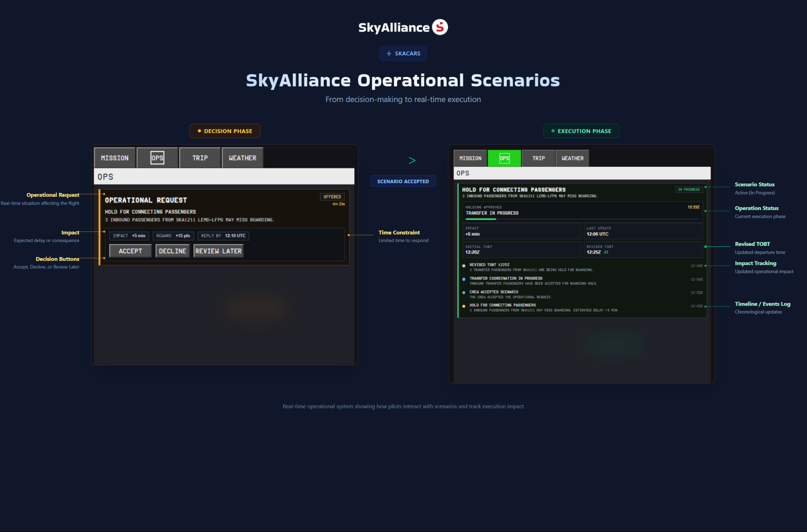807x532 pixels.
Task: Click the OFFERED badge on the operational request
Action: (332, 196)
